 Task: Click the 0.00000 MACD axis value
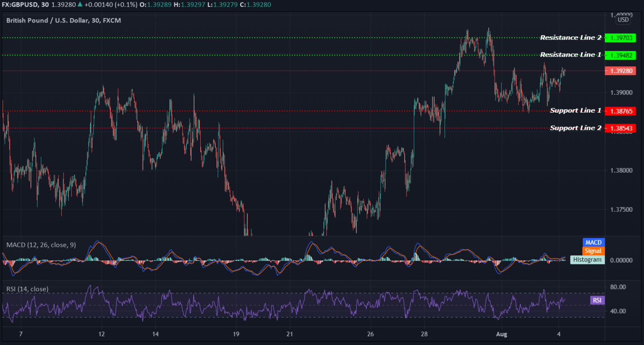[621, 260]
